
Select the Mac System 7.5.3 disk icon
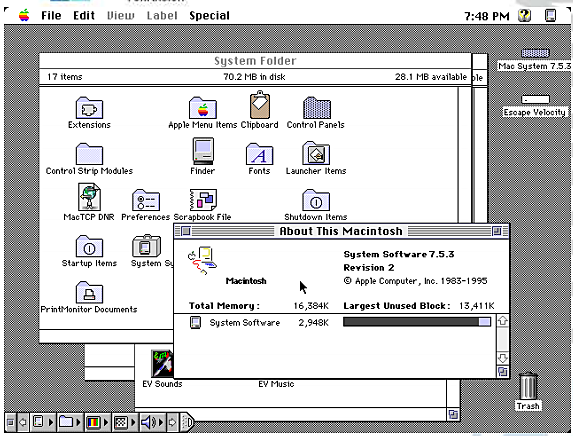click(x=535, y=53)
